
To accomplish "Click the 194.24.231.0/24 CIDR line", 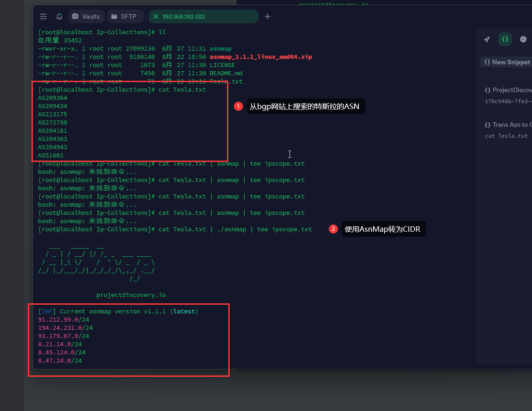I will coord(65,328).
